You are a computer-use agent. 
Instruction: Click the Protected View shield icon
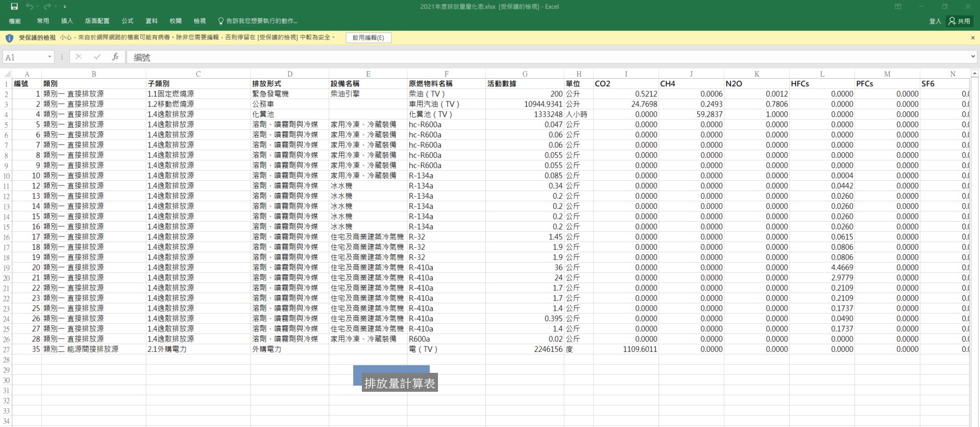(x=9, y=38)
